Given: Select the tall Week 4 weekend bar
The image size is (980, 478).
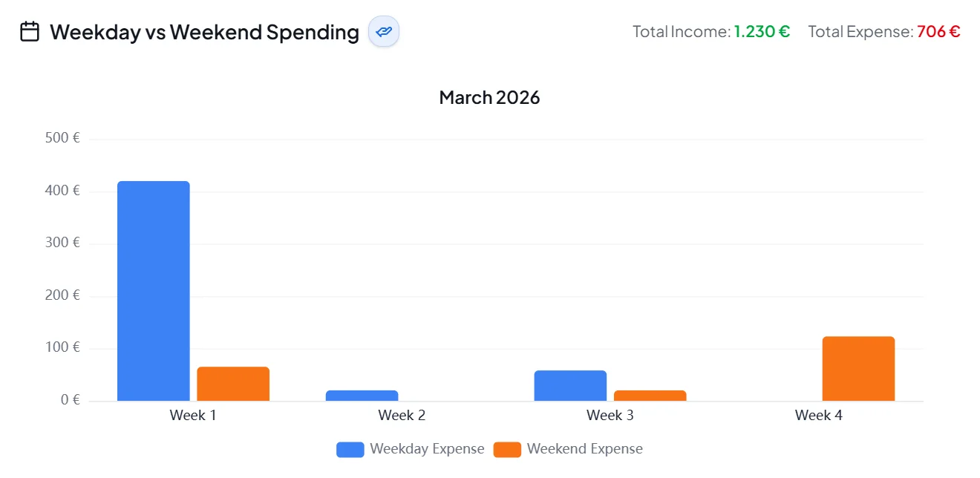Looking at the screenshot, I should [858, 367].
